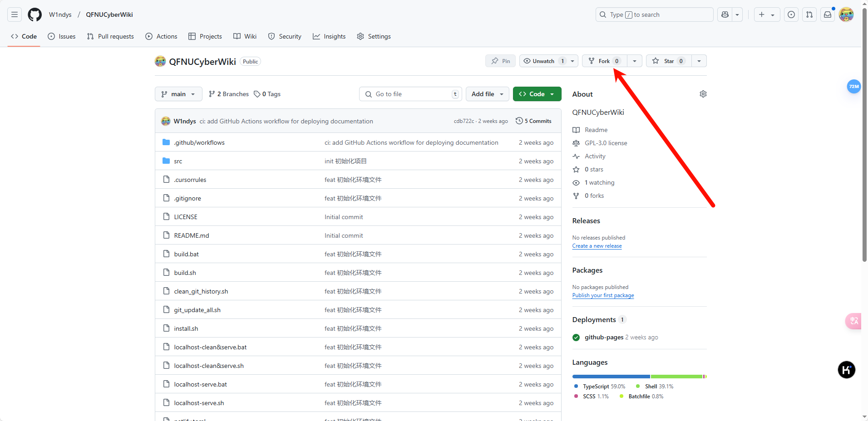Open the 0 Tags link
The image size is (868, 421).
click(x=267, y=94)
